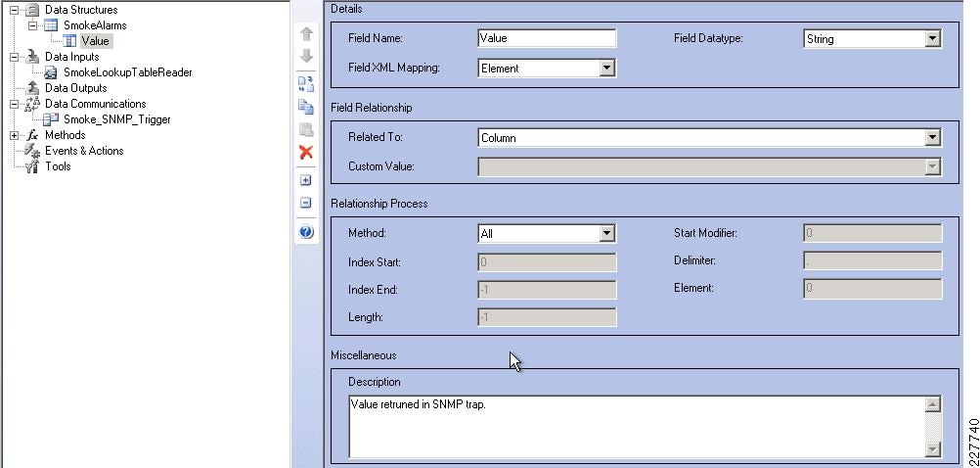Screen dimensions: 980x468
Task: Click the Field Relationship section heading
Action: point(372,108)
